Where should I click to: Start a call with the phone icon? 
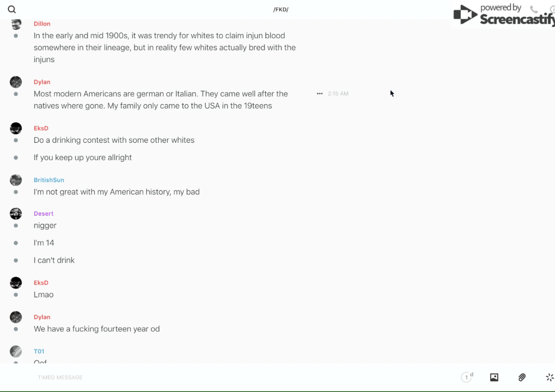pyautogui.click(x=534, y=9)
